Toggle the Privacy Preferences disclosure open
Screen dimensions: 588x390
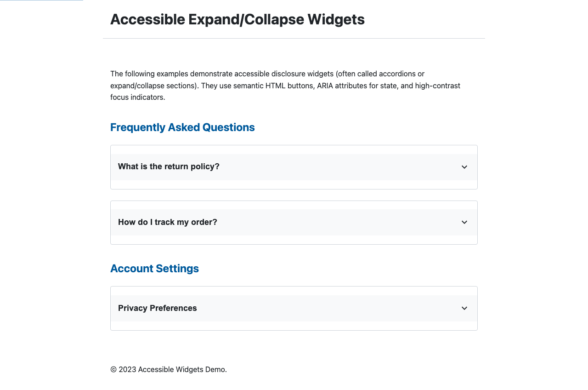294,308
